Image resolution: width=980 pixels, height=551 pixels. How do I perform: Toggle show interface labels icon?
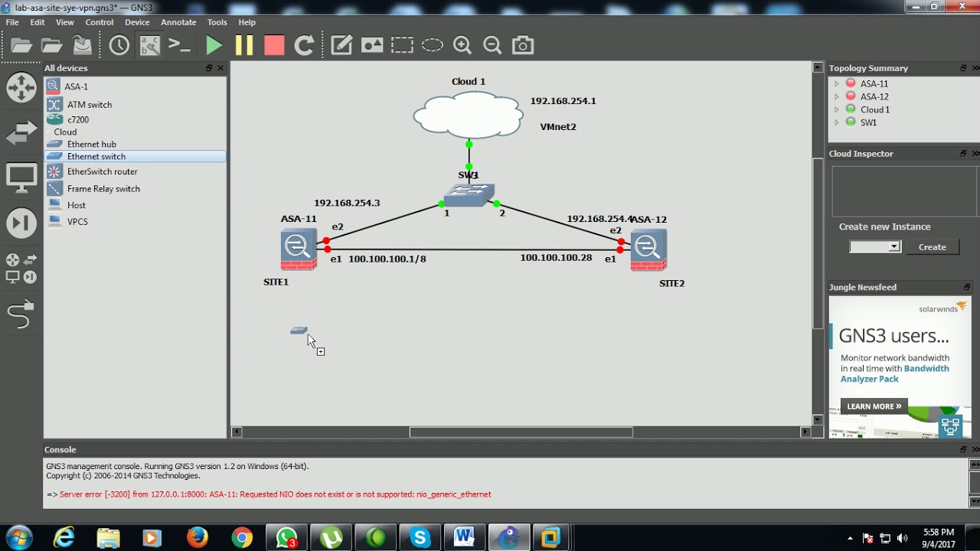click(x=149, y=45)
